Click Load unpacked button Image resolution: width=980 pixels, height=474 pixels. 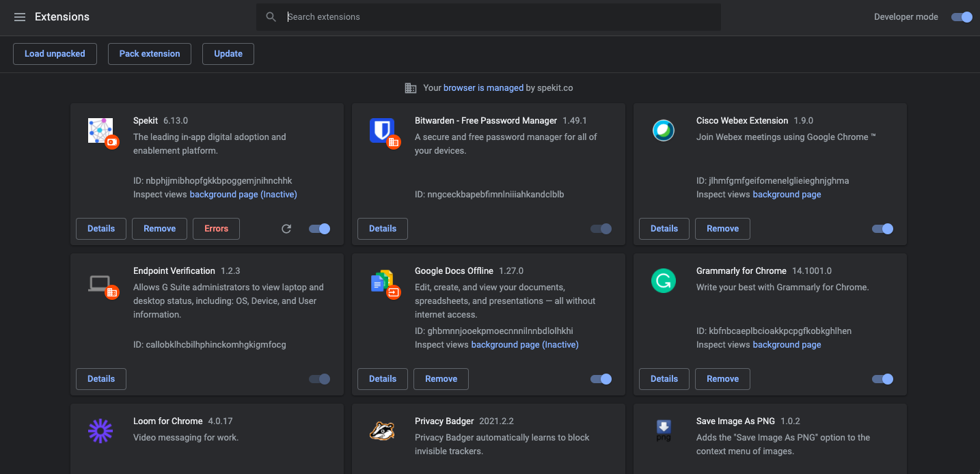[x=55, y=54]
